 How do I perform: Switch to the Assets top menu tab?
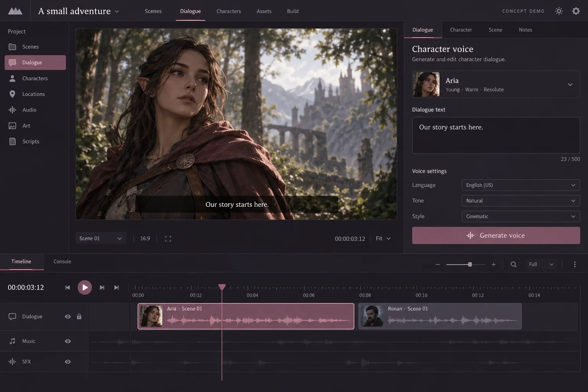pos(264,11)
